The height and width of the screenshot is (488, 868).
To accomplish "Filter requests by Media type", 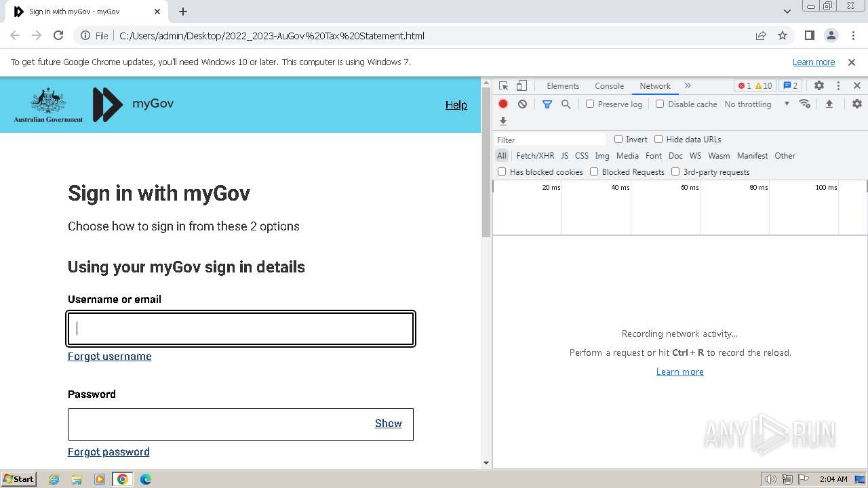I will [627, 156].
